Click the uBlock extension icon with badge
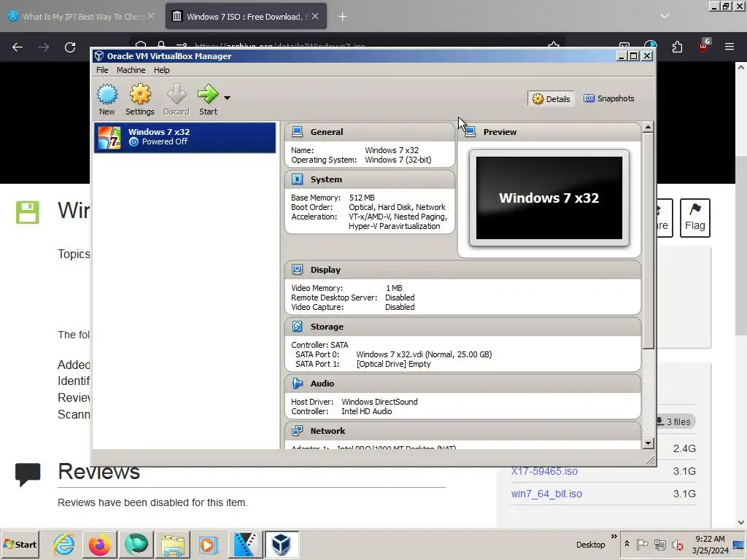The image size is (747, 560). coord(704,46)
